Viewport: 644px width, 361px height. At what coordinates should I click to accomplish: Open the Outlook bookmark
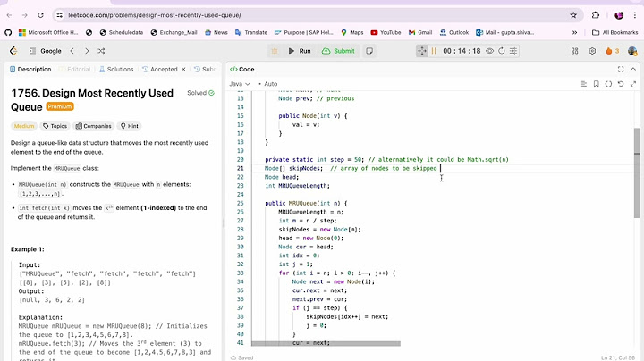[x=453, y=32]
